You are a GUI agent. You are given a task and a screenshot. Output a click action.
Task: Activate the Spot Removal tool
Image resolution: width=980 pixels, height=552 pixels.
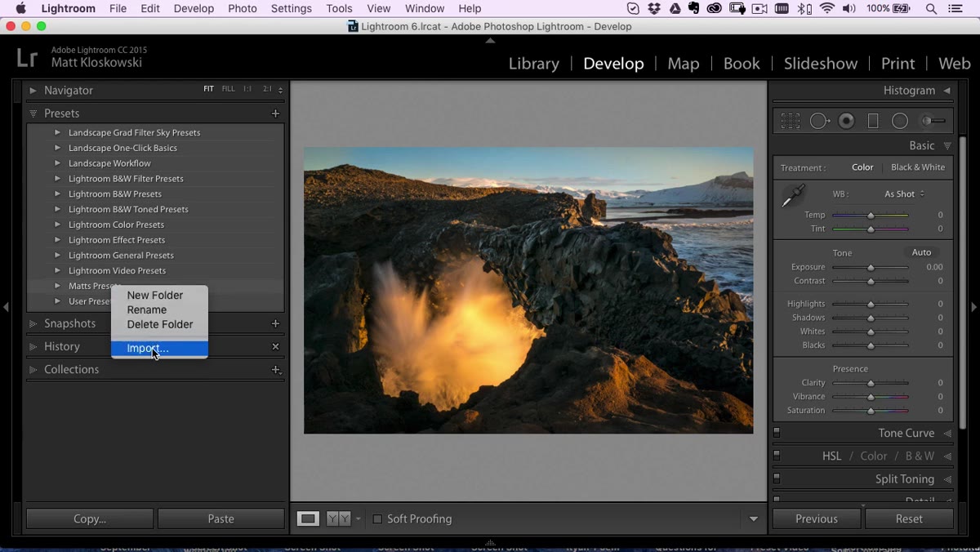[819, 121]
